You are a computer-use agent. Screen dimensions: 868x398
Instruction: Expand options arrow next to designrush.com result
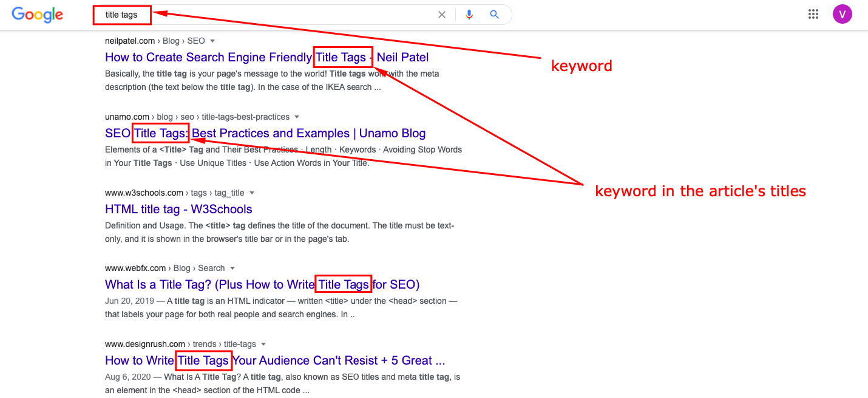coord(264,345)
